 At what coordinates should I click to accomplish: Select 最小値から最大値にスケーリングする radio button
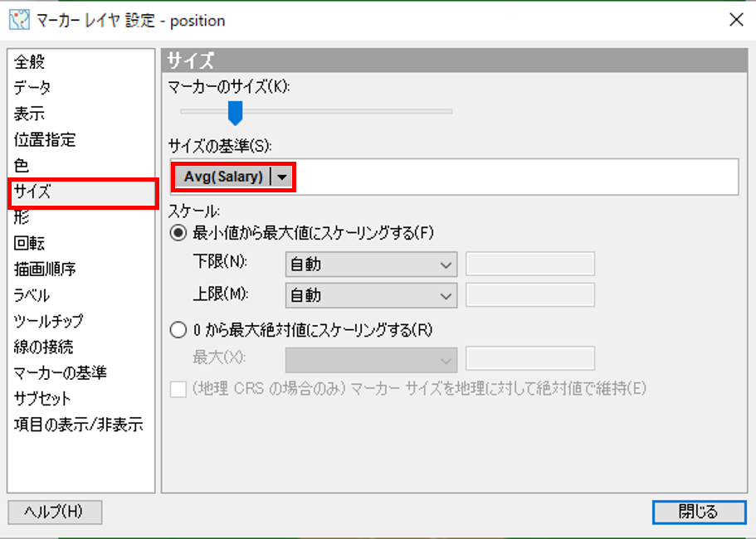tap(178, 234)
